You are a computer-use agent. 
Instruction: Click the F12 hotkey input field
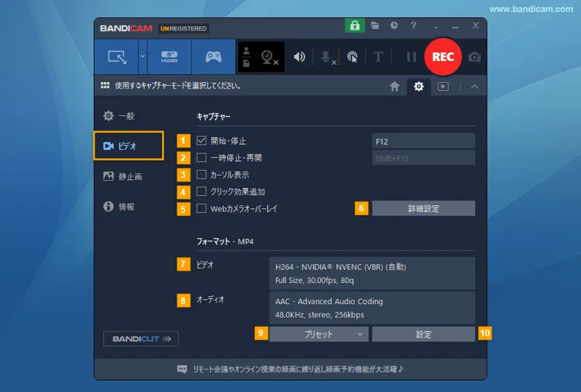tap(423, 141)
